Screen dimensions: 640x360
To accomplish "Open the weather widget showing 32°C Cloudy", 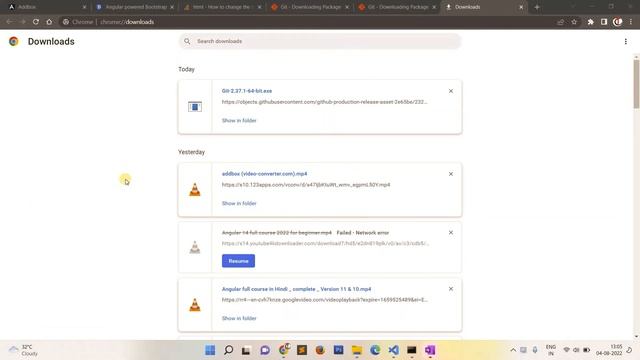I will (24, 350).
